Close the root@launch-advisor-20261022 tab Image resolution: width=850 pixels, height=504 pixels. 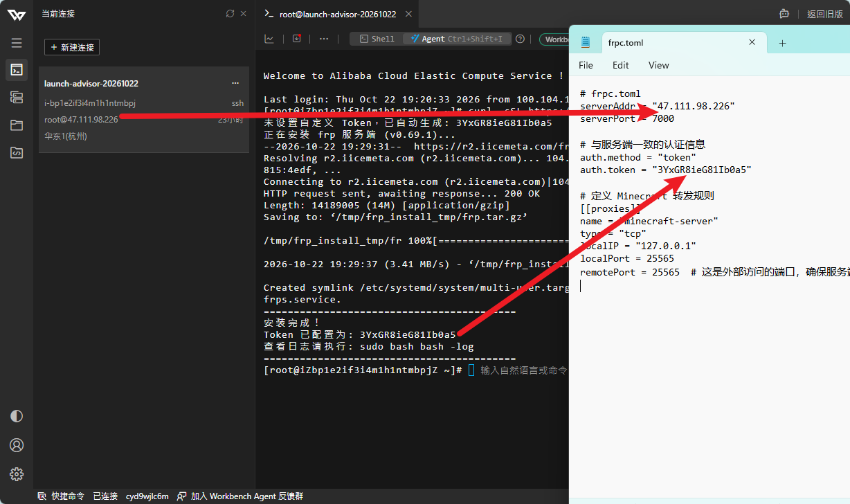[408, 14]
